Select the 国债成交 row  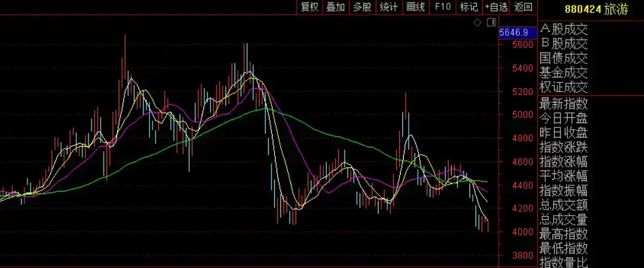(x=563, y=58)
